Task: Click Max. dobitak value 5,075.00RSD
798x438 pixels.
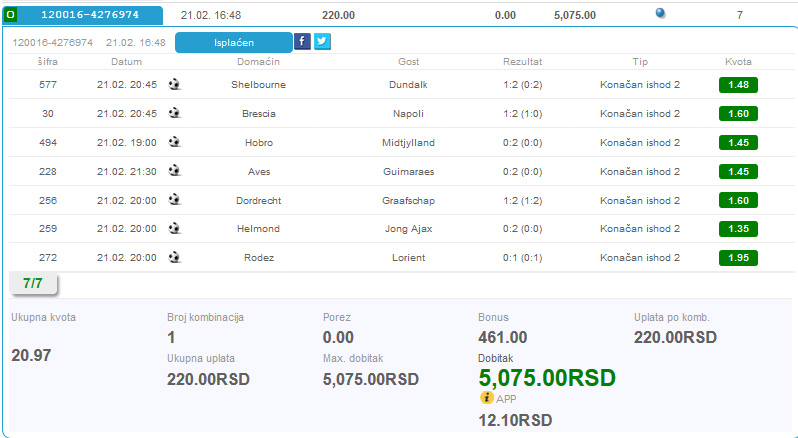Action: click(370, 379)
